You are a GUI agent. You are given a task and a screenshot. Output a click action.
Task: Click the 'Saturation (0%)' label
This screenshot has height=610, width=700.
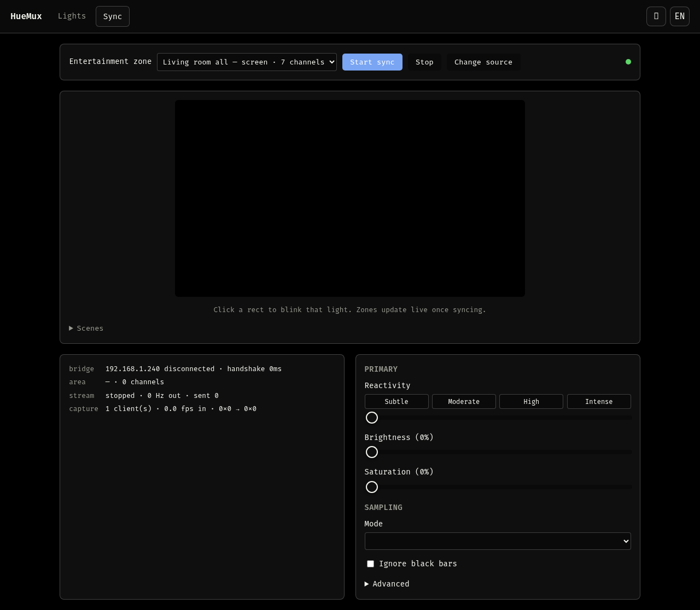pos(399,472)
